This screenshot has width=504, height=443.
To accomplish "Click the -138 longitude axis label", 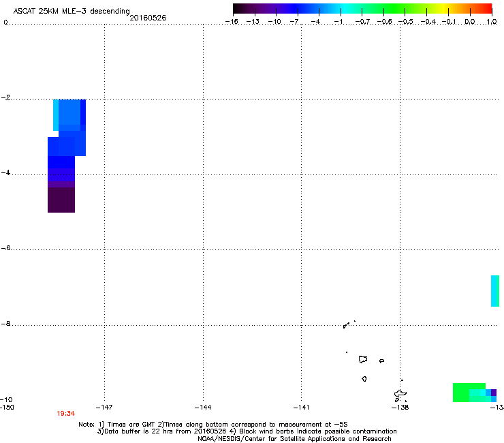I will point(400,408).
